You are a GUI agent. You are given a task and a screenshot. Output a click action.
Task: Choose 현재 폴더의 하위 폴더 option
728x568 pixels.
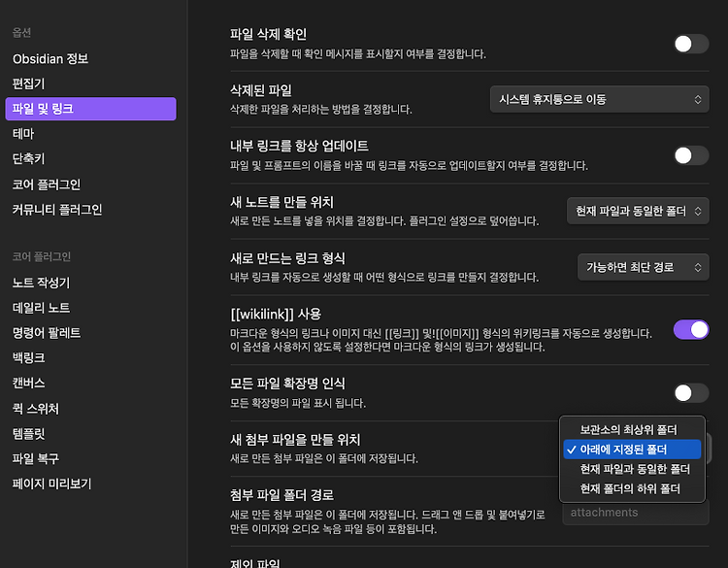[x=632, y=488]
